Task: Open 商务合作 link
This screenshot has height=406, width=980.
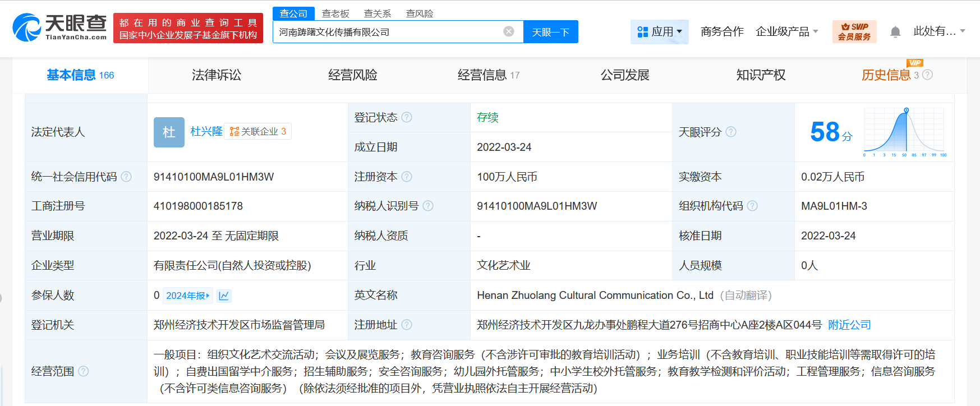Action: pyautogui.click(x=722, y=32)
